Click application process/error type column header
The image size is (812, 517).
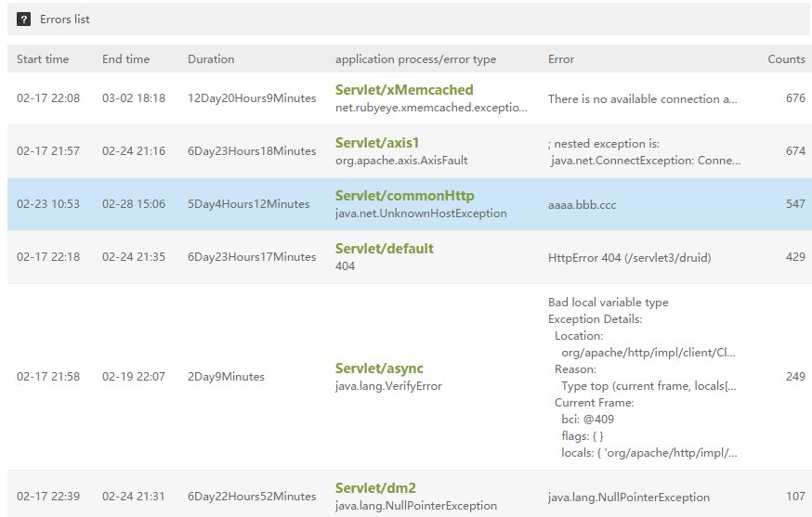coord(415,59)
